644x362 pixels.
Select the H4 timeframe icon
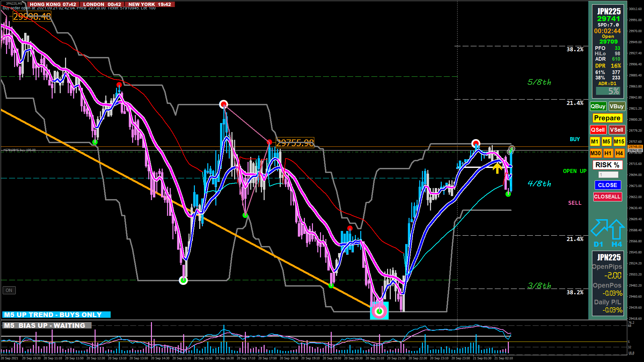click(x=620, y=153)
